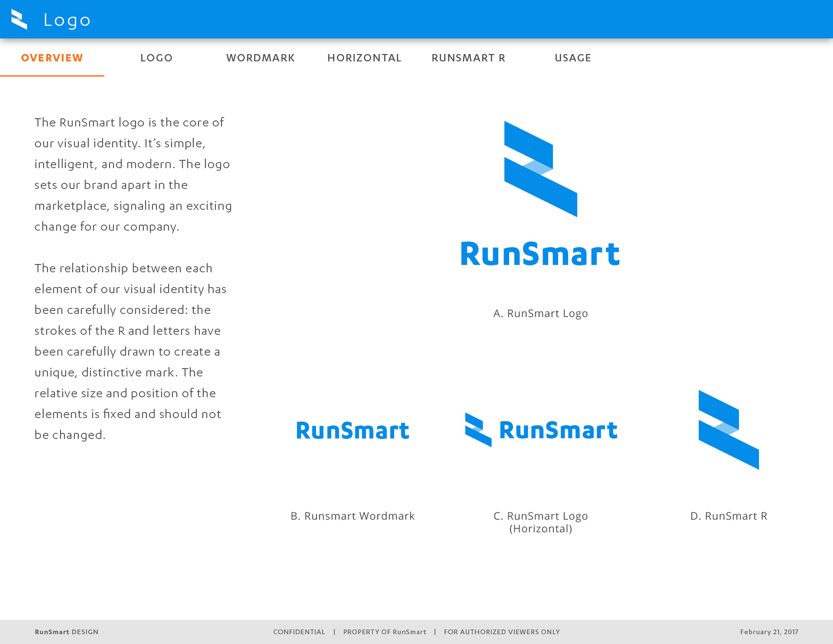Click the standalone RunSmart wordmark graphic
Screen dimensions: 833x644
click(x=352, y=431)
